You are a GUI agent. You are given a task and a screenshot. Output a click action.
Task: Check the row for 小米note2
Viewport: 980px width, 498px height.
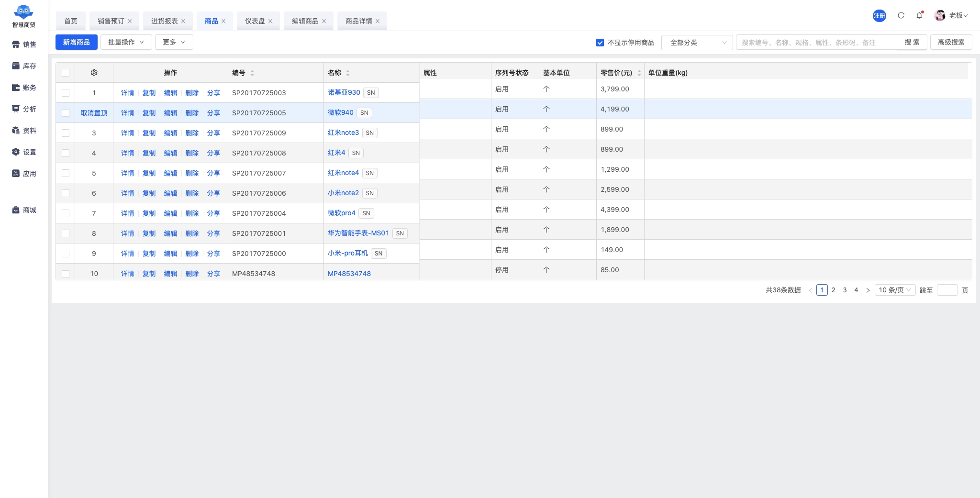point(66,193)
